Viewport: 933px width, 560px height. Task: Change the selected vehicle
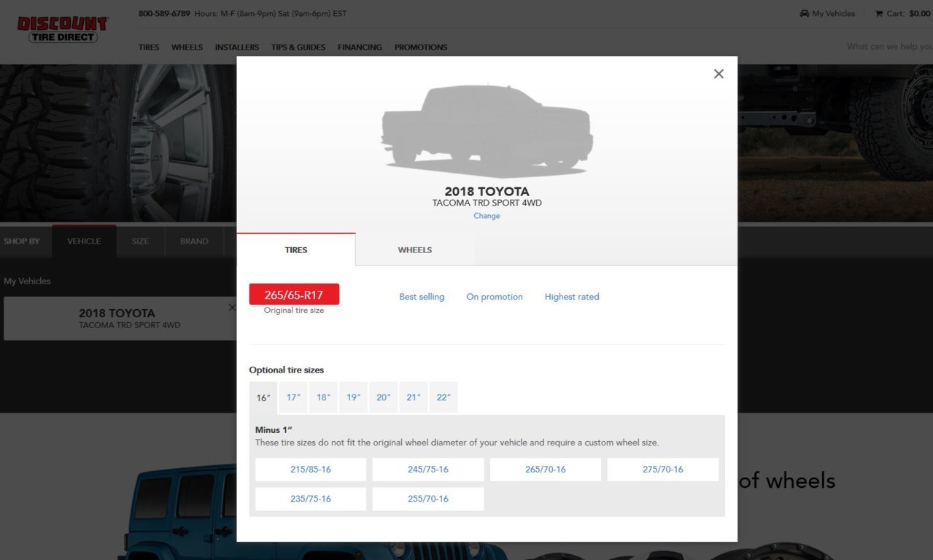tap(487, 216)
